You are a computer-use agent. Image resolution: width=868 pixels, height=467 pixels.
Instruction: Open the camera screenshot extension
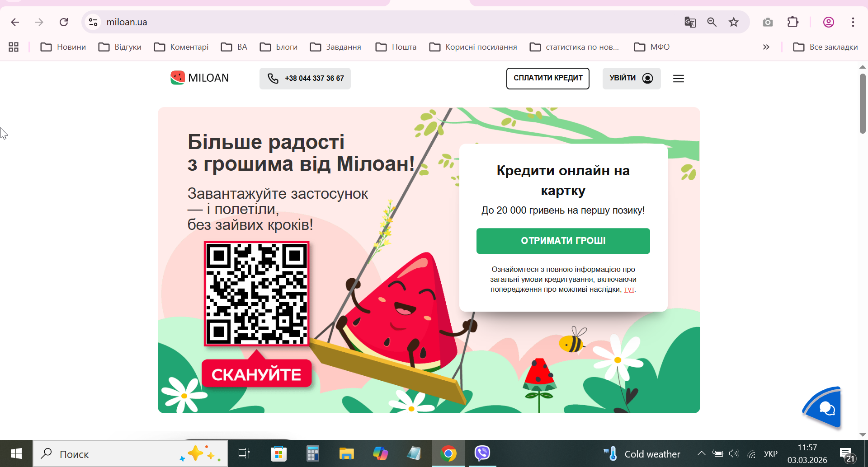pos(768,22)
